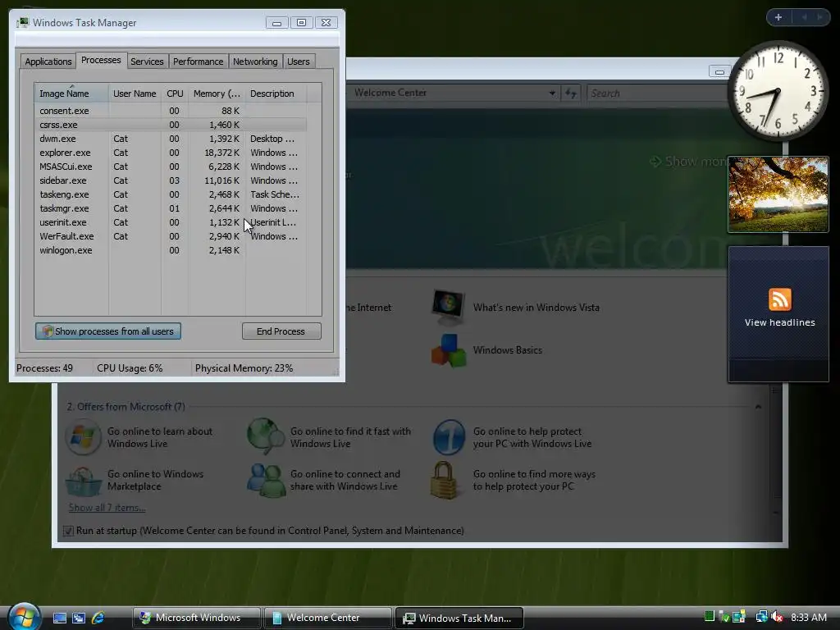Click the autumn tree slideshow gadget
The height and width of the screenshot is (630, 840).
pyautogui.click(x=778, y=194)
